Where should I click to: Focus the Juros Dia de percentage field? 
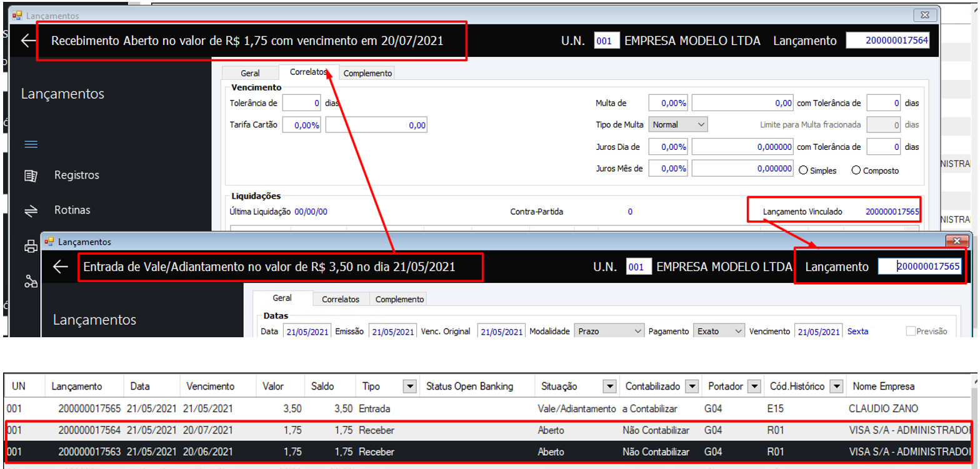668,147
